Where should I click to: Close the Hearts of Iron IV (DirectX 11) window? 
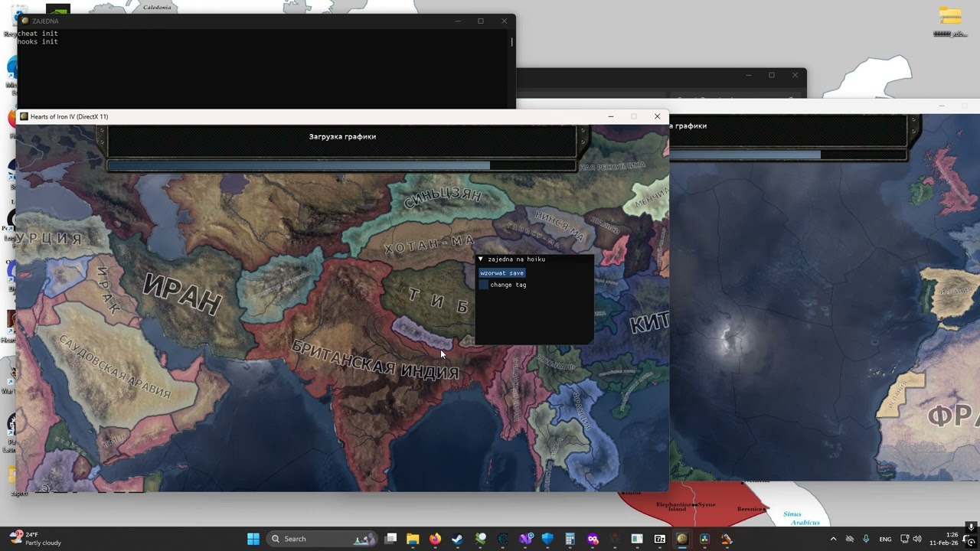[x=657, y=116]
